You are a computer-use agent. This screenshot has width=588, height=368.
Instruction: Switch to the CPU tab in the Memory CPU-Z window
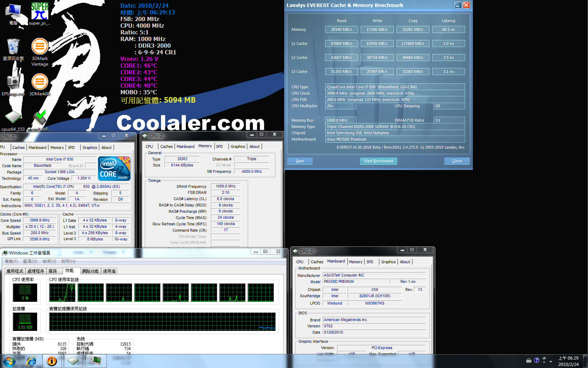coord(149,146)
